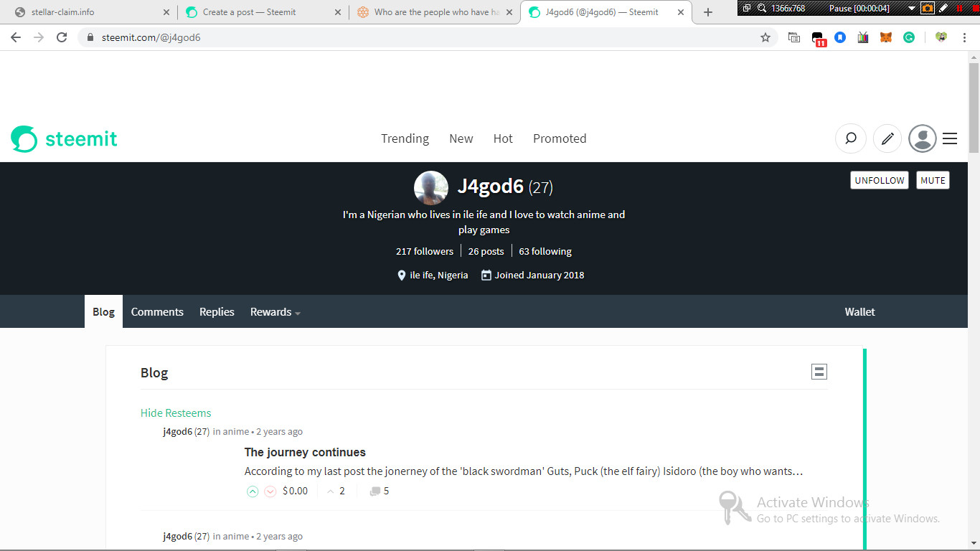The width and height of the screenshot is (980, 551).
Task: Open 'anime' tag on first post
Action: click(x=236, y=432)
